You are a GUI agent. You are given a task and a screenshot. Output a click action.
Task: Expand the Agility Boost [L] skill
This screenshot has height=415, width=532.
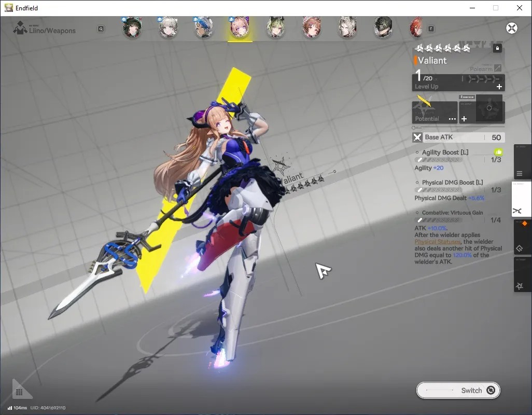pos(445,153)
